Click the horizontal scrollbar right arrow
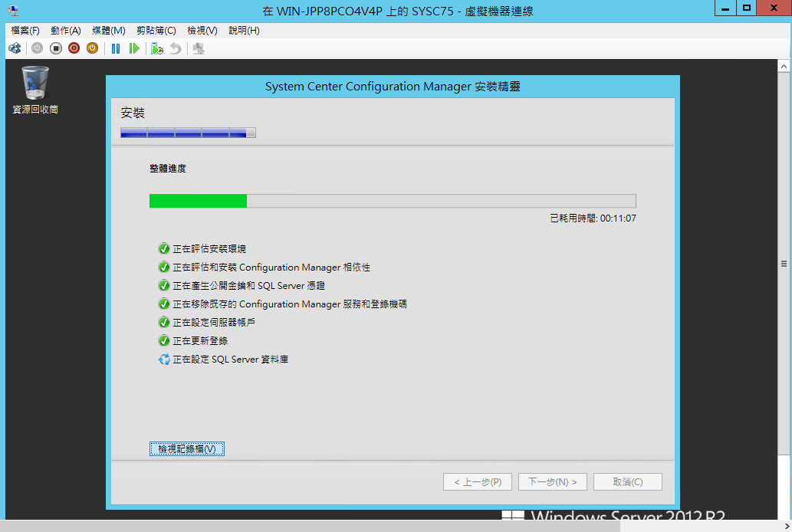The height and width of the screenshot is (532, 792). click(787, 527)
